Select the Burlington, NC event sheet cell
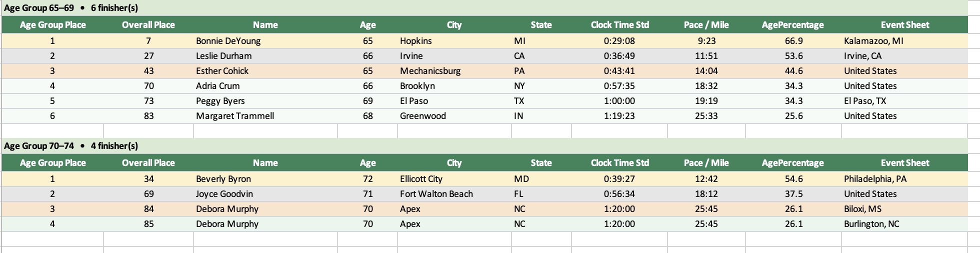This screenshot has width=980, height=253. pyautogui.click(x=871, y=224)
